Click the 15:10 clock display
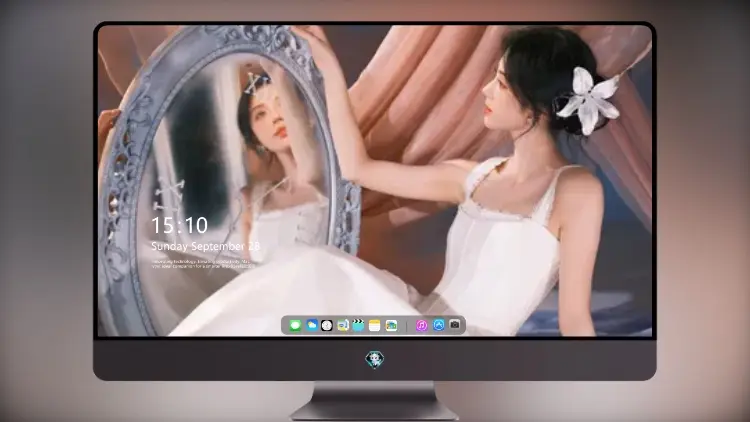 click(x=180, y=225)
